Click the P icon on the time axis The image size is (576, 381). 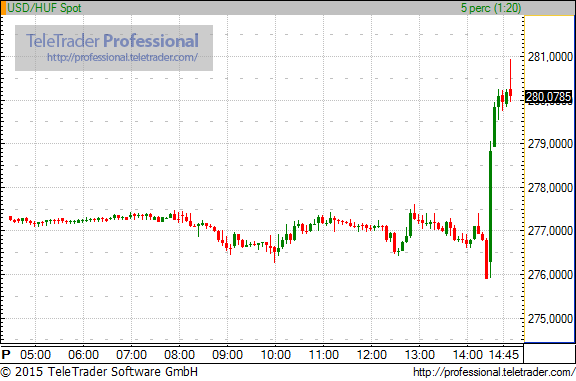click(x=6, y=355)
